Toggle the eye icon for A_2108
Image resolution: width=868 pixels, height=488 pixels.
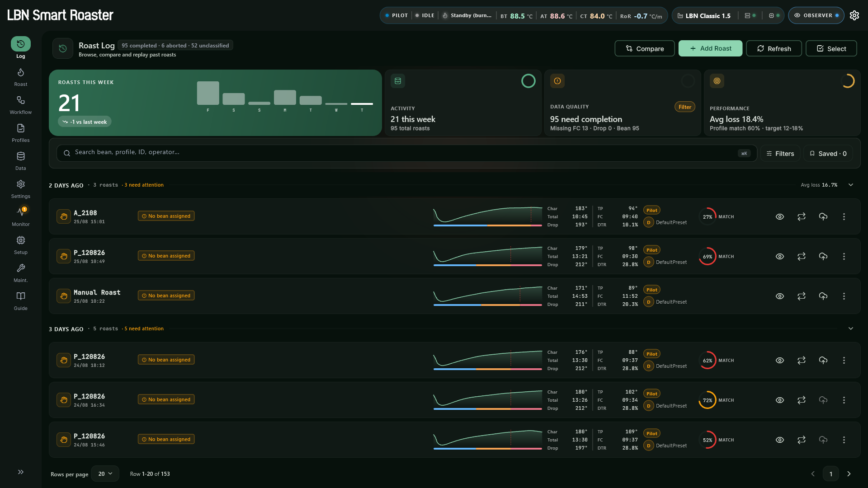coord(780,217)
